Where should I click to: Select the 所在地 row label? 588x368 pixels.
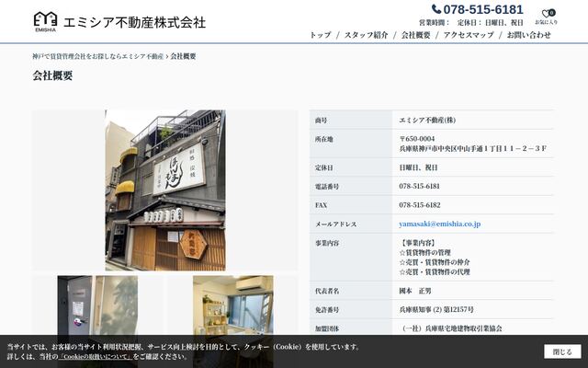point(324,139)
